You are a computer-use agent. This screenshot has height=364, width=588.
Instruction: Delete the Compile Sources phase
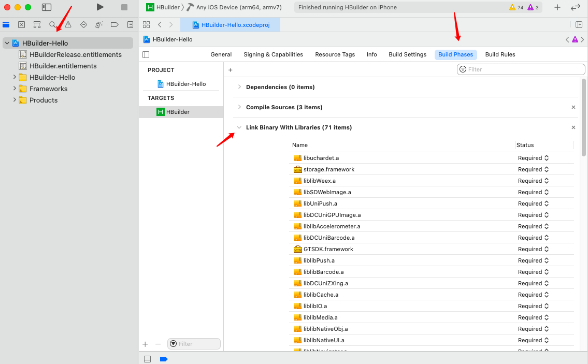[573, 107]
